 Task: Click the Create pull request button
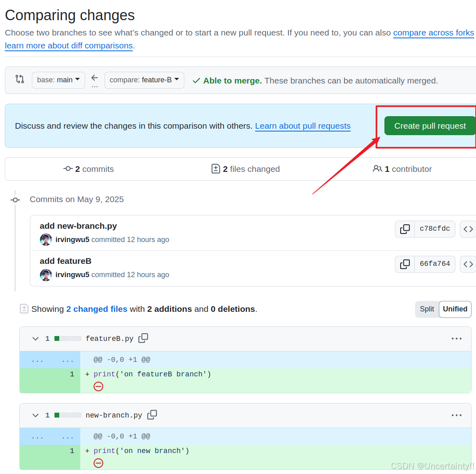(x=430, y=126)
